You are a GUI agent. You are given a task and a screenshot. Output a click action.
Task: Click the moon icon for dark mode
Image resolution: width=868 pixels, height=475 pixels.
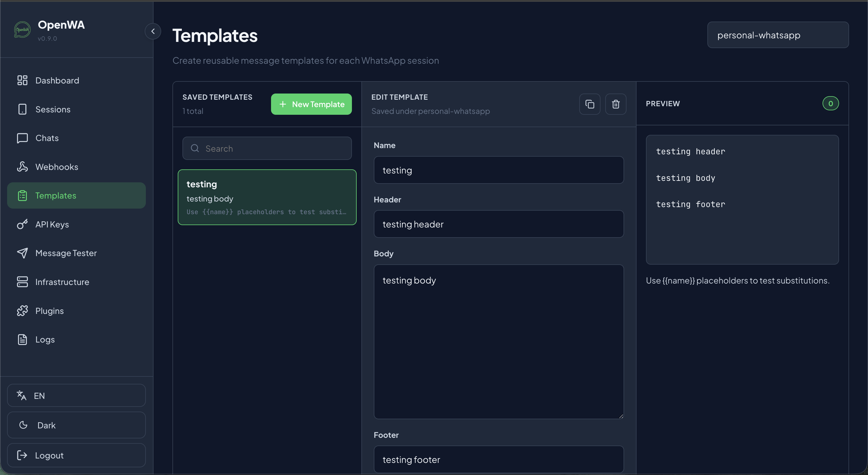pyautogui.click(x=23, y=425)
